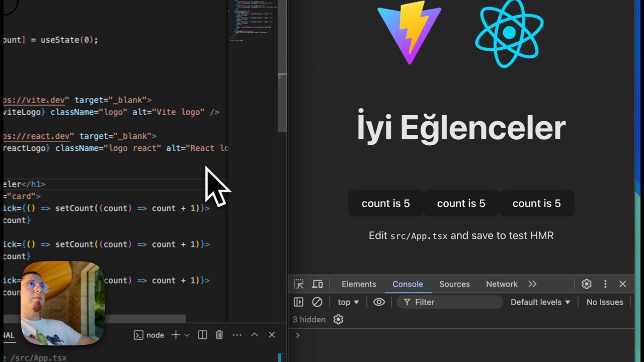Close the DevTools panel
Viewport: 644px width, 362px height.
coord(623,284)
